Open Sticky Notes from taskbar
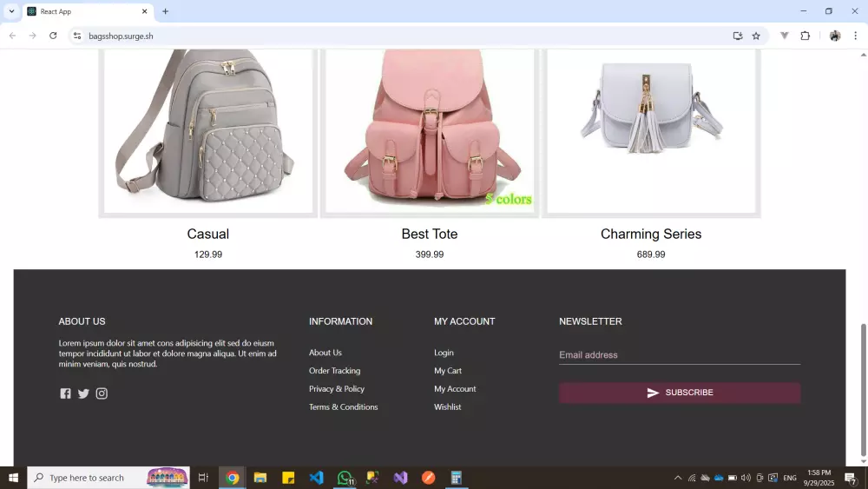 point(288,478)
